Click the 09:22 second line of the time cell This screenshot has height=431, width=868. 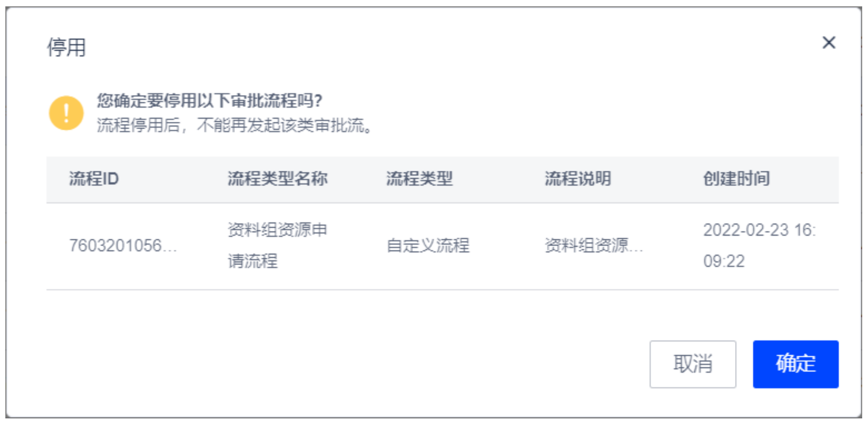coord(724,261)
